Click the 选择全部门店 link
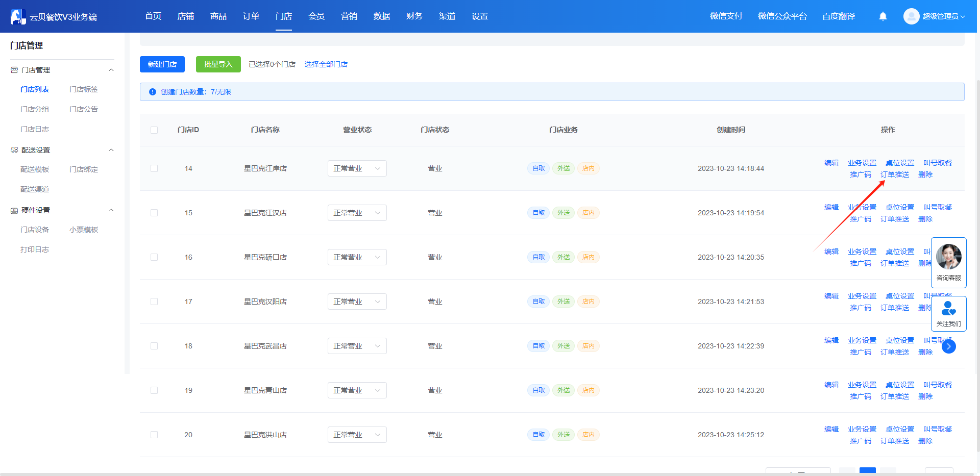The image size is (980, 476). 326,64
